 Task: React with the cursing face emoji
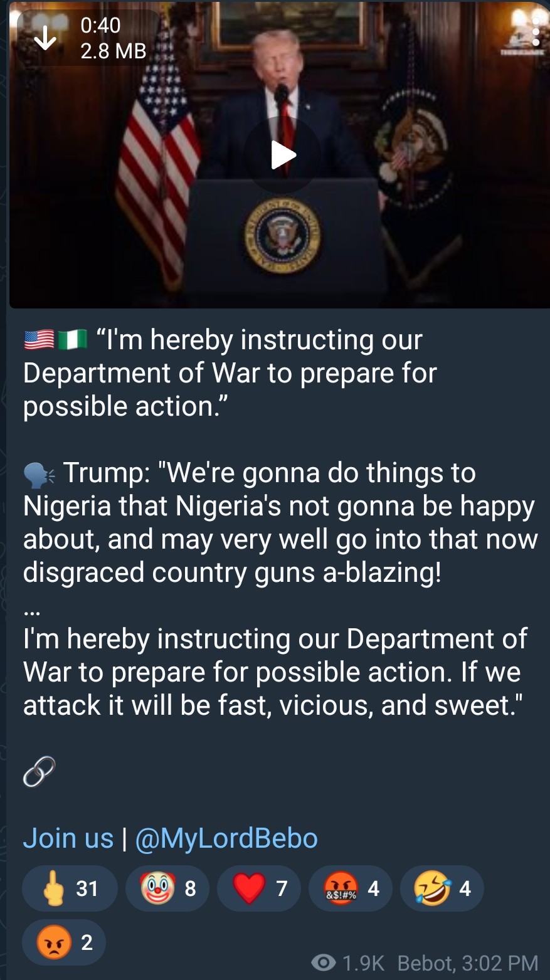351,888
